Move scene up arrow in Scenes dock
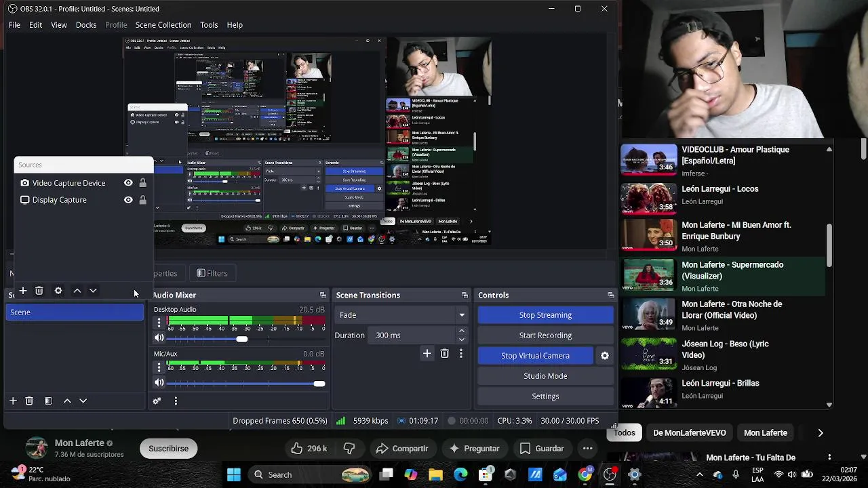Viewport: 868px width, 488px height. click(67, 401)
